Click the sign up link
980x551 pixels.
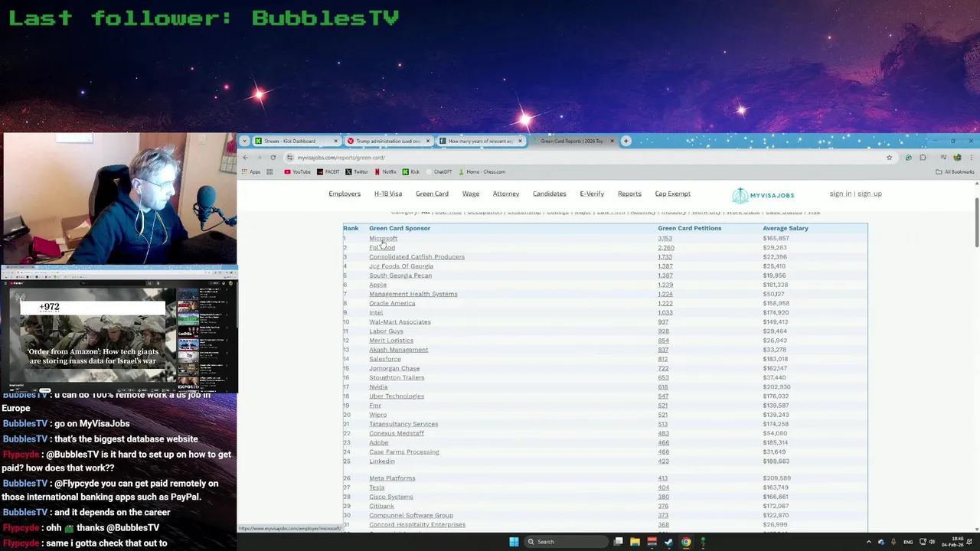(870, 194)
